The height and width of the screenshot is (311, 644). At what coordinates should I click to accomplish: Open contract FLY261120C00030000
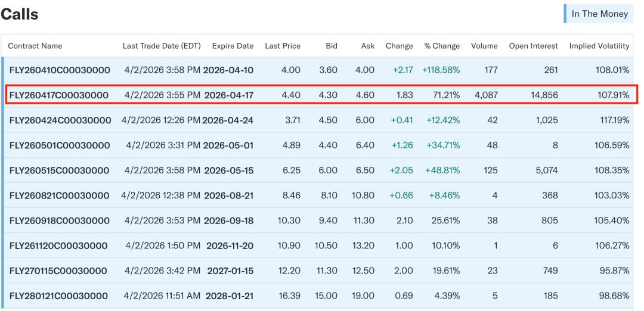pyautogui.click(x=58, y=246)
